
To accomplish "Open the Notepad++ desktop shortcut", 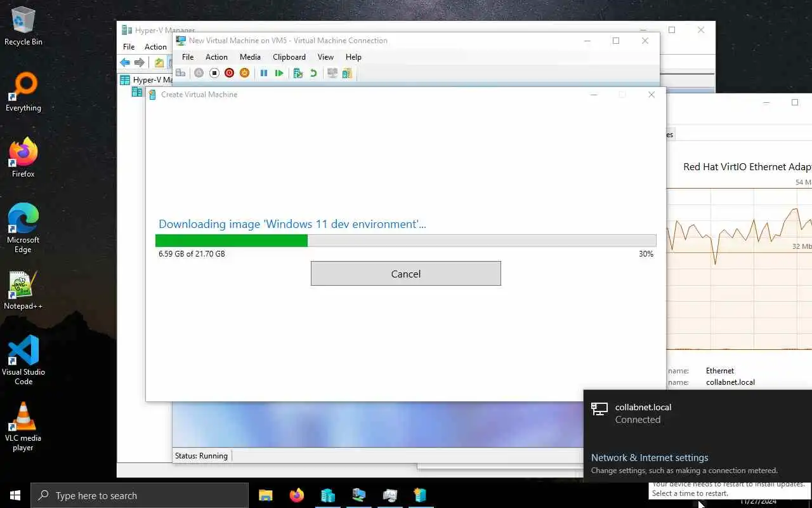I will tap(23, 290).
